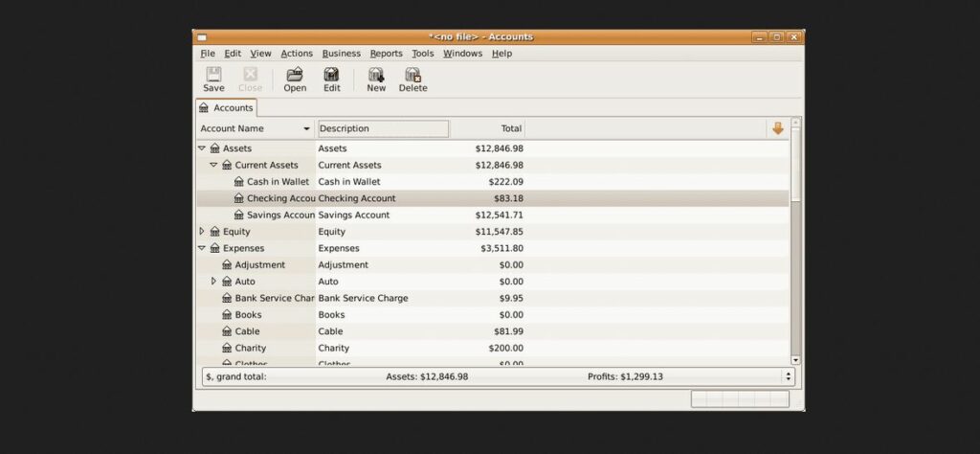Click the Checking Account bank icon

tap(238, 198)
